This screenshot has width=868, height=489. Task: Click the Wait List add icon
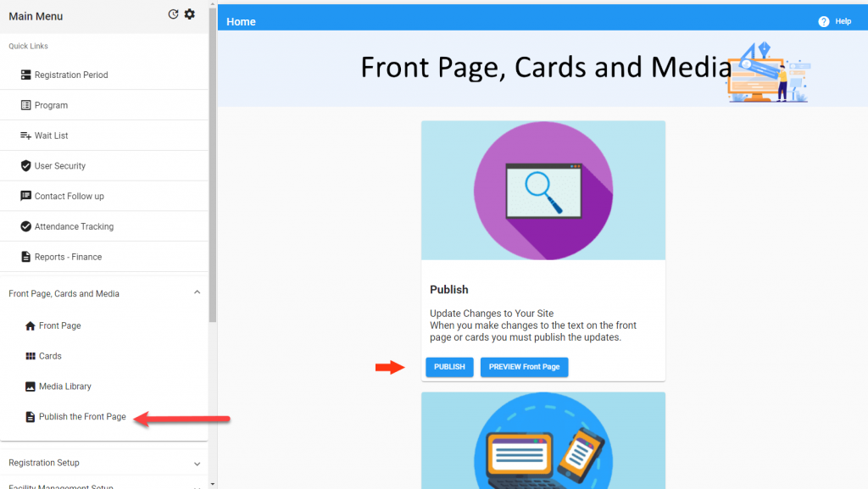25,136
